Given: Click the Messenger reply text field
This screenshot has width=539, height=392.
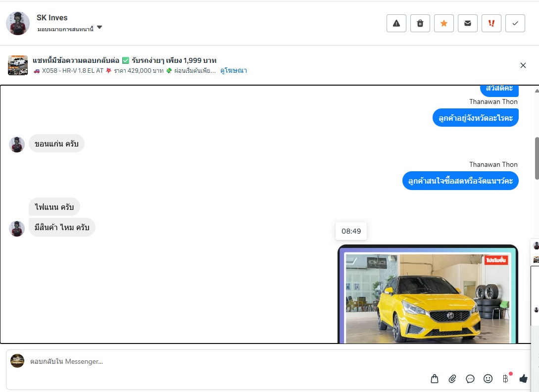Looking at the screenshot, I should tap(223, 361).
